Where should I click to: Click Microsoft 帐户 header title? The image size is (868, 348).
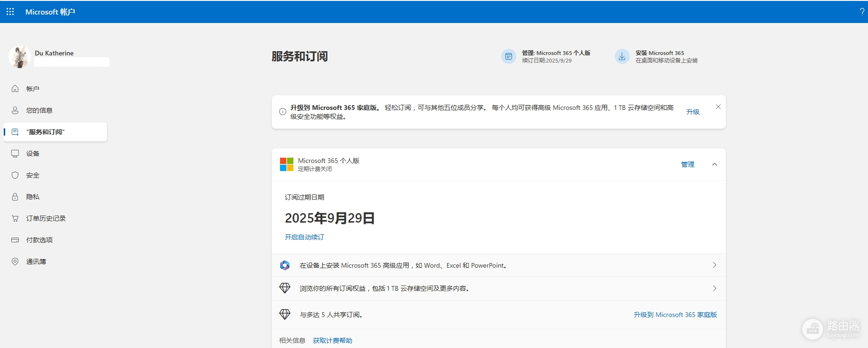(x=50, y=12)
